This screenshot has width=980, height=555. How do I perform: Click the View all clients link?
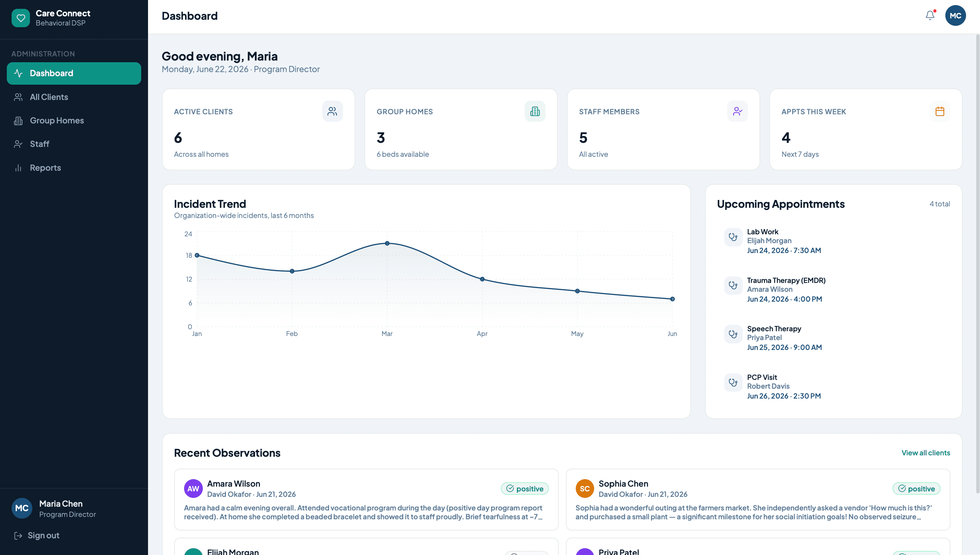coord(925,453)
